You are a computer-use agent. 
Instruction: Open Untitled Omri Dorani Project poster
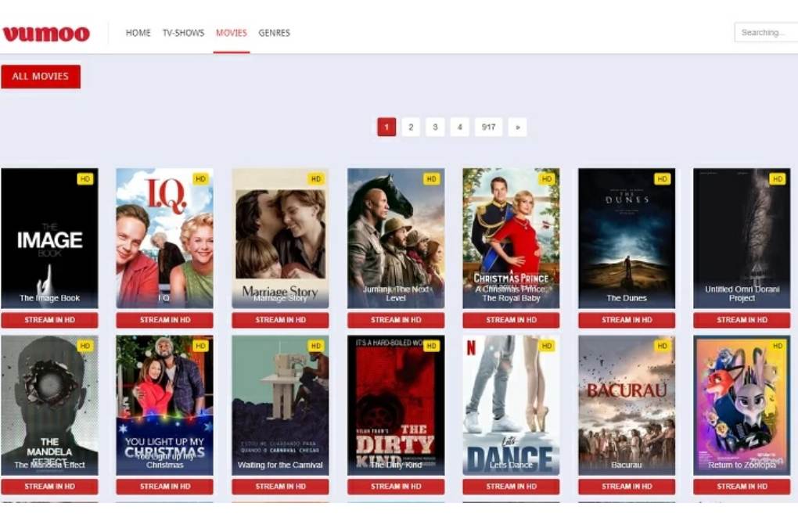(742, 239)
